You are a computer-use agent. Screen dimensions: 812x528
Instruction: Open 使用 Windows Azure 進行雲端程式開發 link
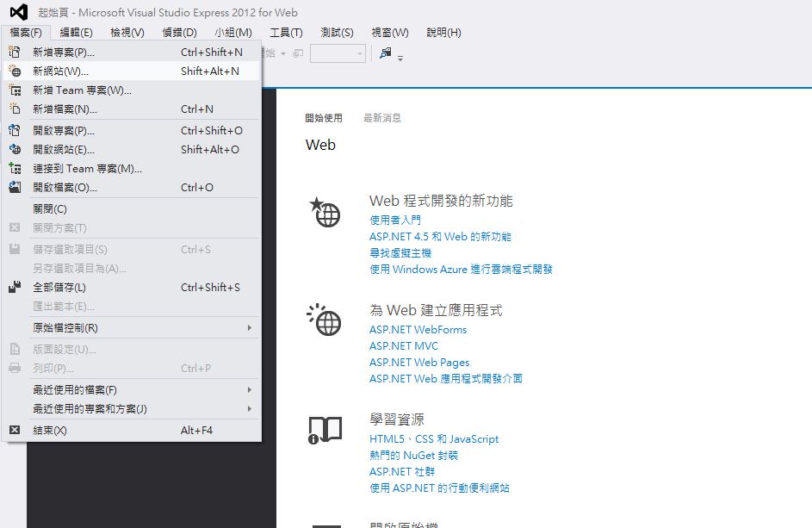461,270
